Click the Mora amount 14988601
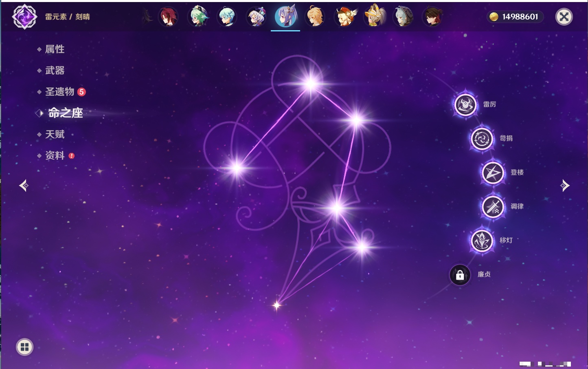This screenshot has width=588, height=369. 520,17
